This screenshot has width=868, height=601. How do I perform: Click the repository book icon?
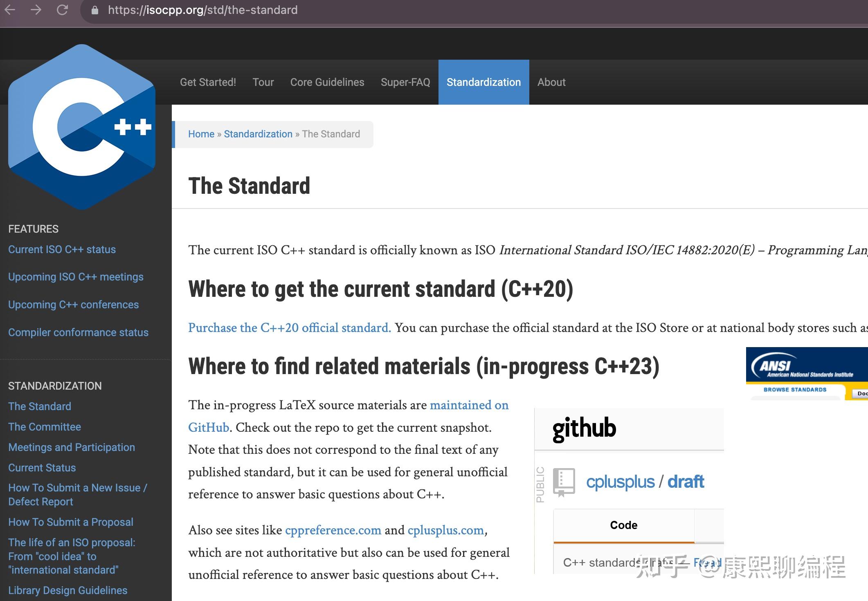(x=564, y=482)
